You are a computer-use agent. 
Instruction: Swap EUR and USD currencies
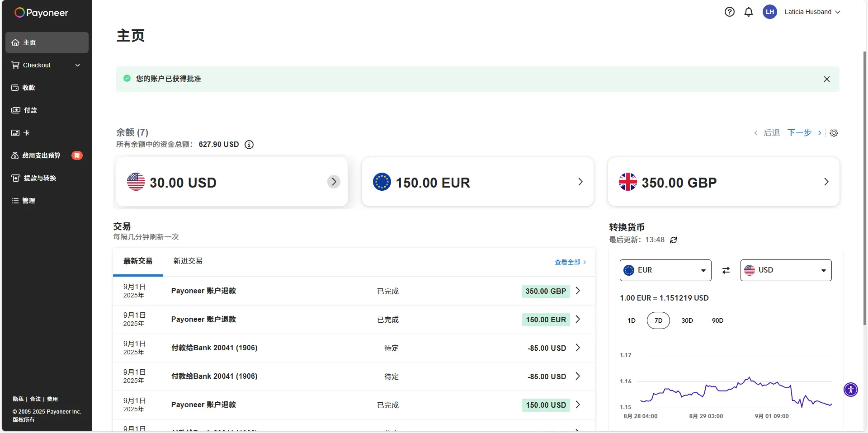click(726, 270)
